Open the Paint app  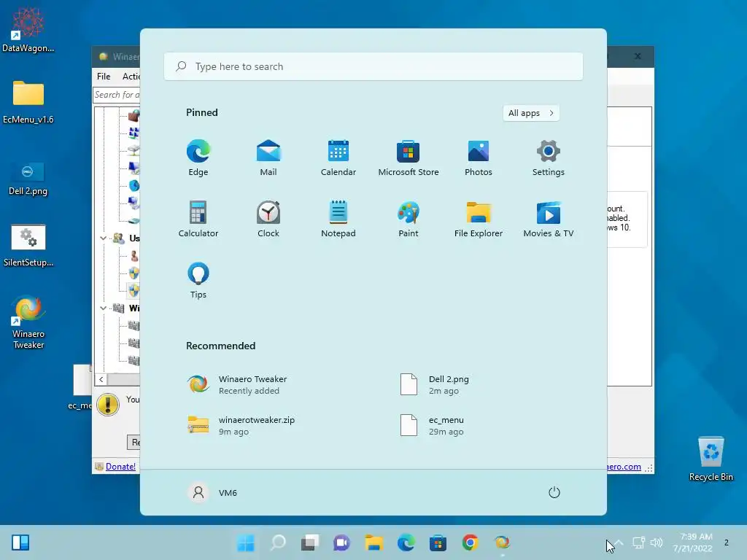click(409, 219)
